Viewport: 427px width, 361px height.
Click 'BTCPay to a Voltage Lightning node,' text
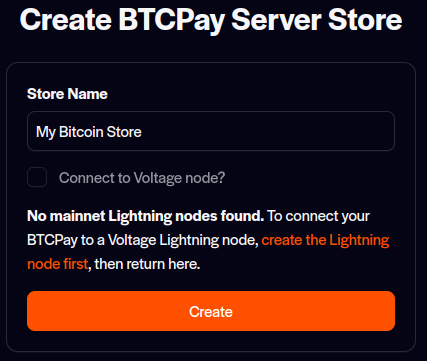(x=143, y=240)
